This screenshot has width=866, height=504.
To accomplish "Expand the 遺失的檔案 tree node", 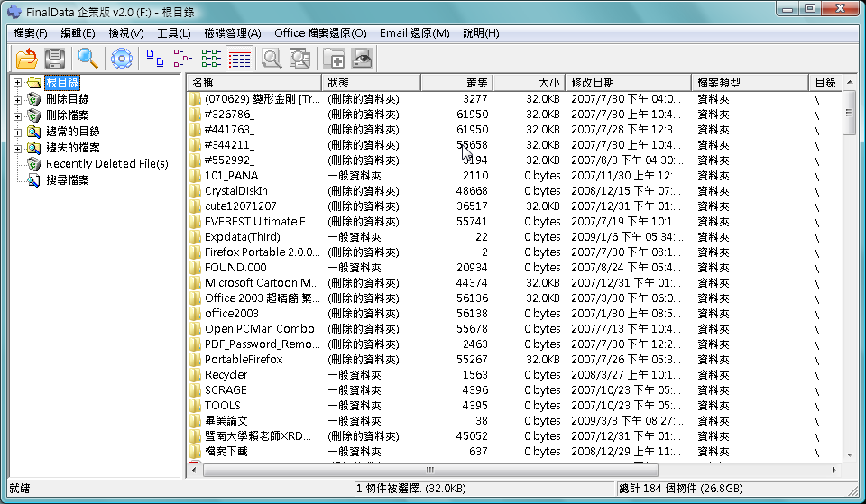I will click(18, 149).
